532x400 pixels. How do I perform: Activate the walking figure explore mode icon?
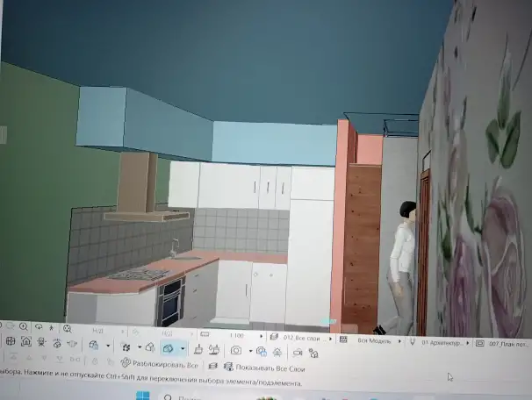pyautogui.click(x=51, y=328)
